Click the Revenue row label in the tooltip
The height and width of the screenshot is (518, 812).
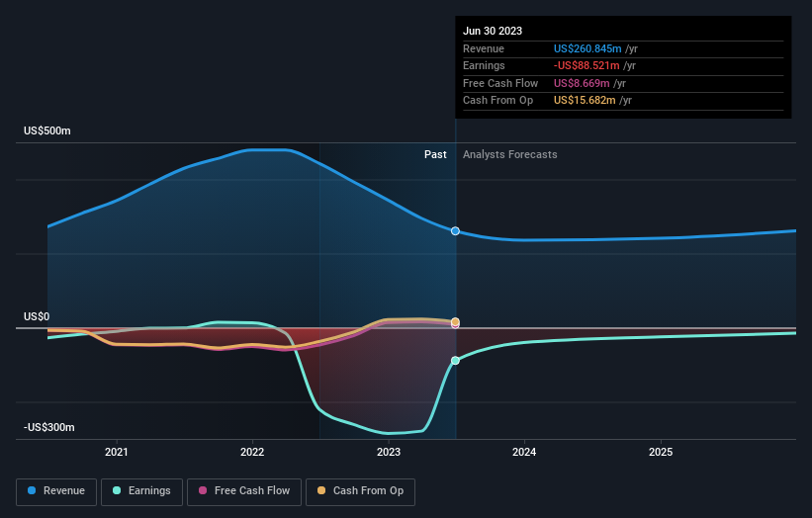coord(484,48)
